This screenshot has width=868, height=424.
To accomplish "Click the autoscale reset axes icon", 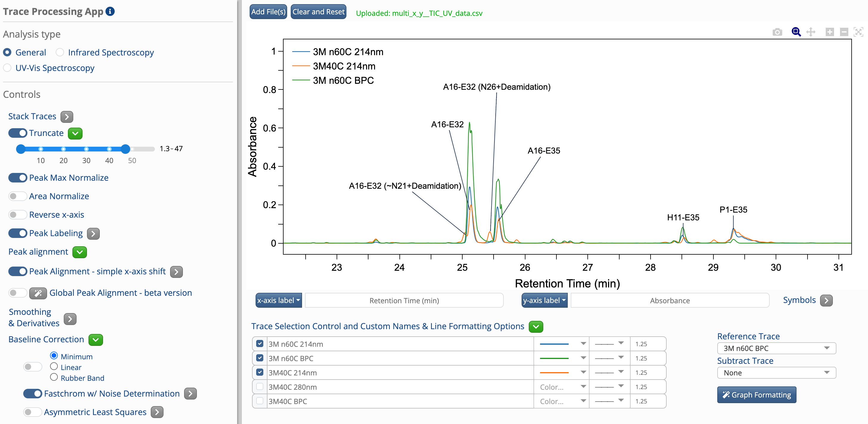I will pos(858,32).
